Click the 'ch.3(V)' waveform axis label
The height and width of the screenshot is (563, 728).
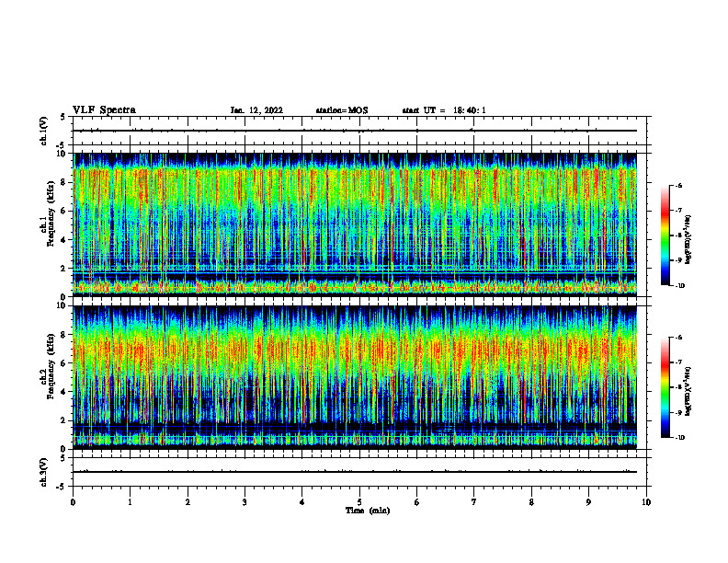pyautogui.click(x=43, y=472)
